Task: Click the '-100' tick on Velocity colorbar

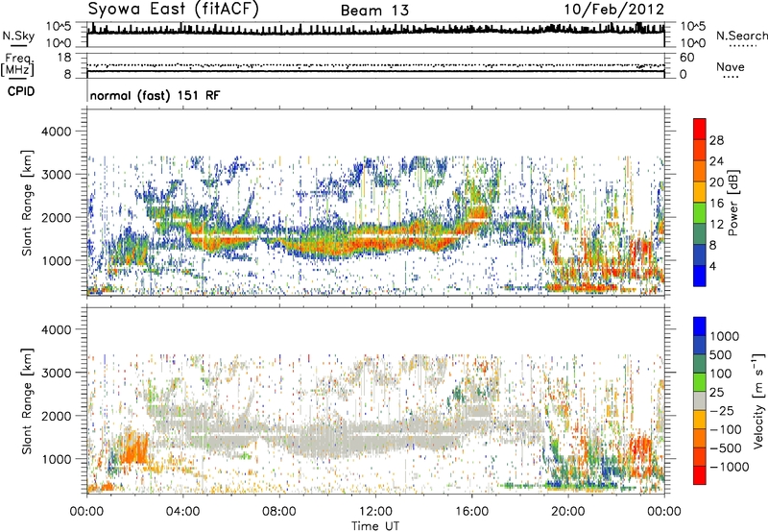Action: (725, 429)
